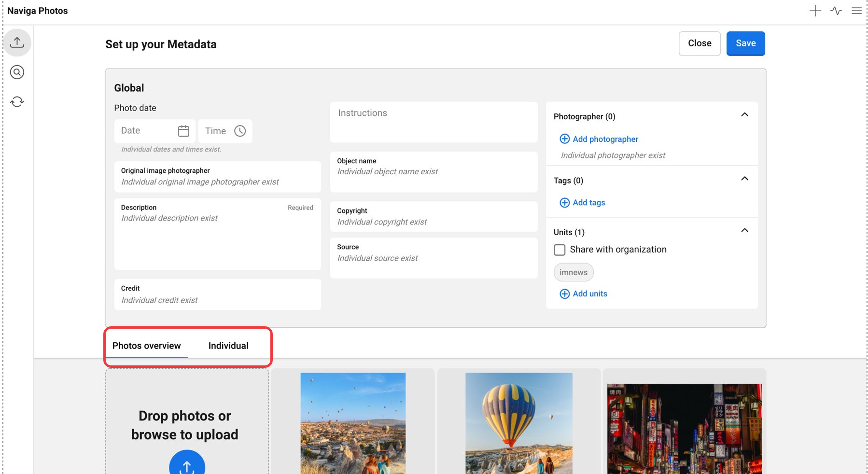Click the sync refresh icon in the sidebar
This screenshot has width=868, height=474.
17,102
